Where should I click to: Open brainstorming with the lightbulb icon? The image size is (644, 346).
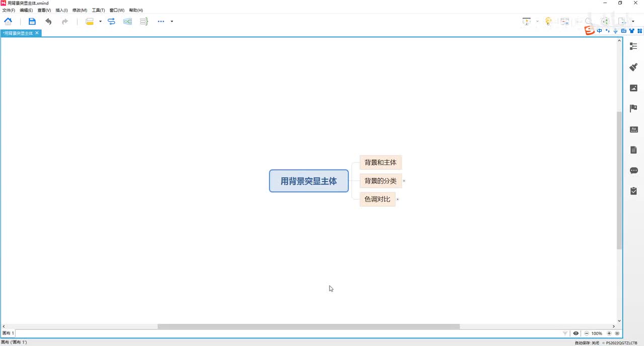click(x=548, y=21)
